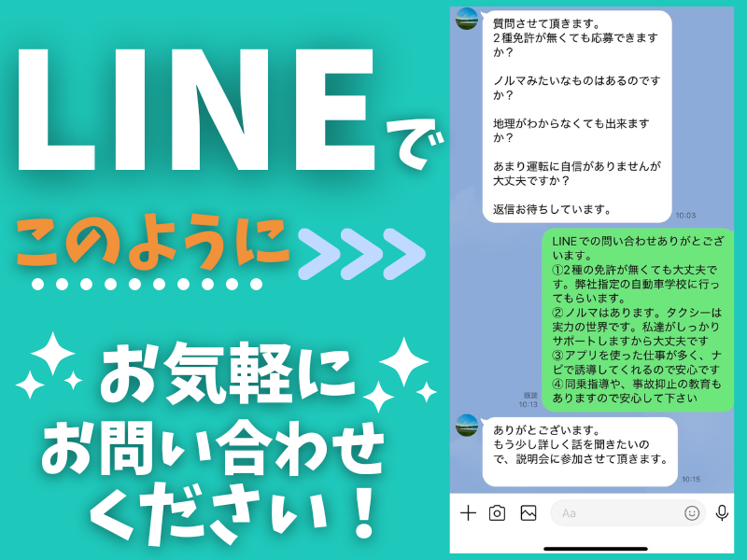Tap the home indicator bar at bottom
Viewport: 747px width, 560px height.
[x=598, y=547]
